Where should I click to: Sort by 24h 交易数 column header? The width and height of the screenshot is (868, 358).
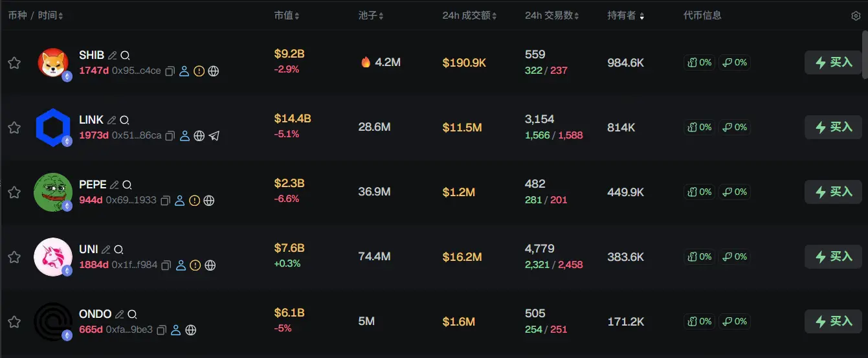coord(551,16)
